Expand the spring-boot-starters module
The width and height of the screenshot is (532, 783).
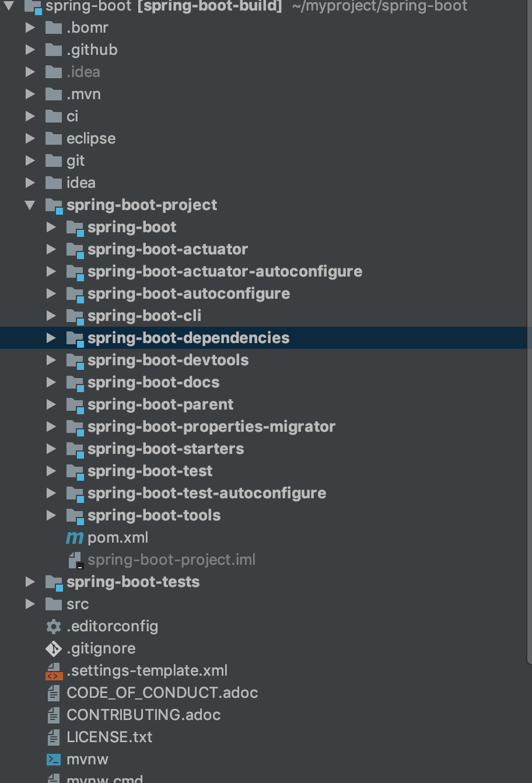coord(51,449)
